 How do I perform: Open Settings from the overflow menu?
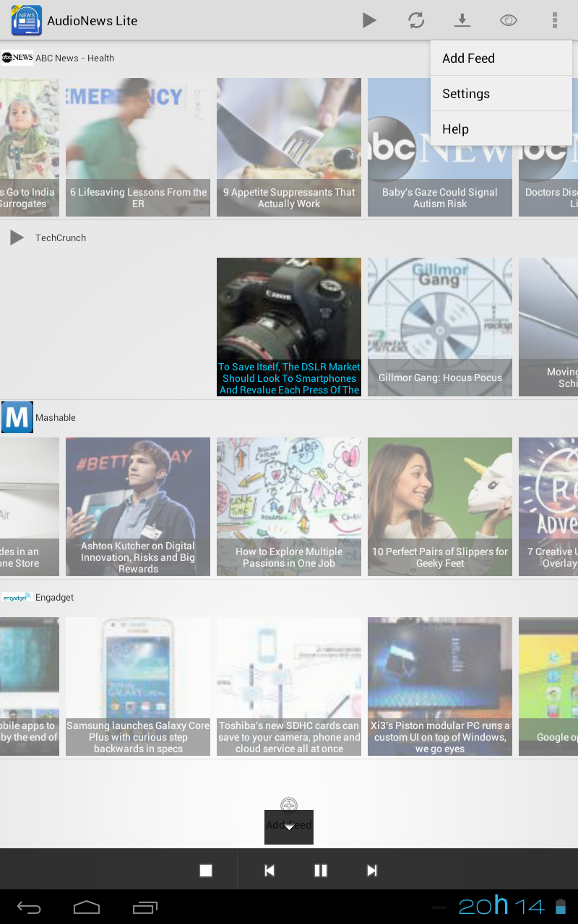click(x=501, y=94)
